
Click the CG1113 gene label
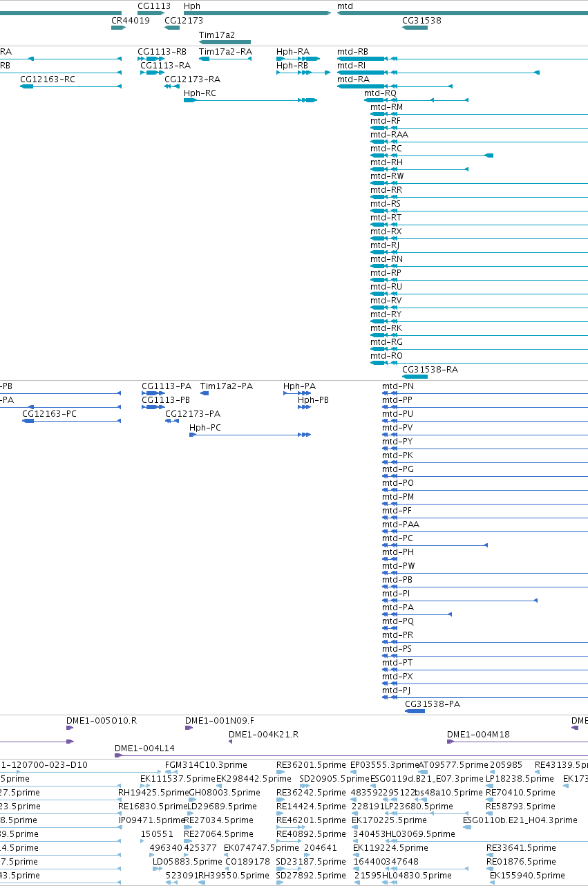[x=154, y=6]
